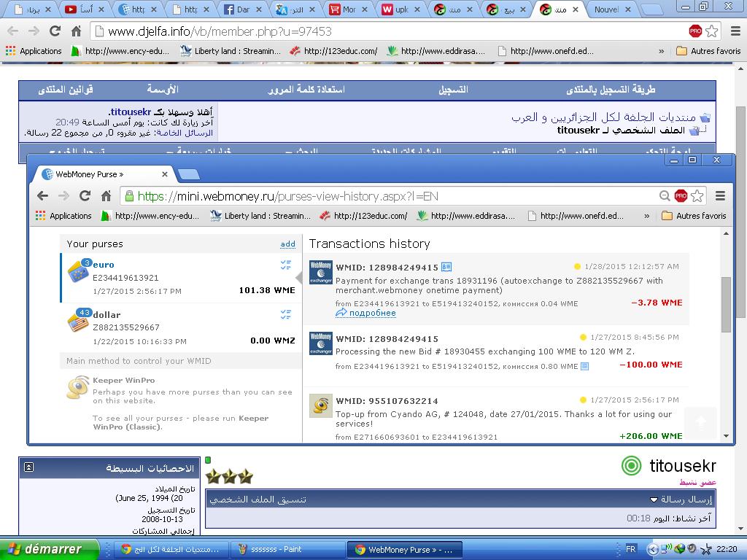Viewport: 747px width, 560px height.
Task: Open the Autres favoris folder in the WebMoney window
Action: tap(694, 216)
